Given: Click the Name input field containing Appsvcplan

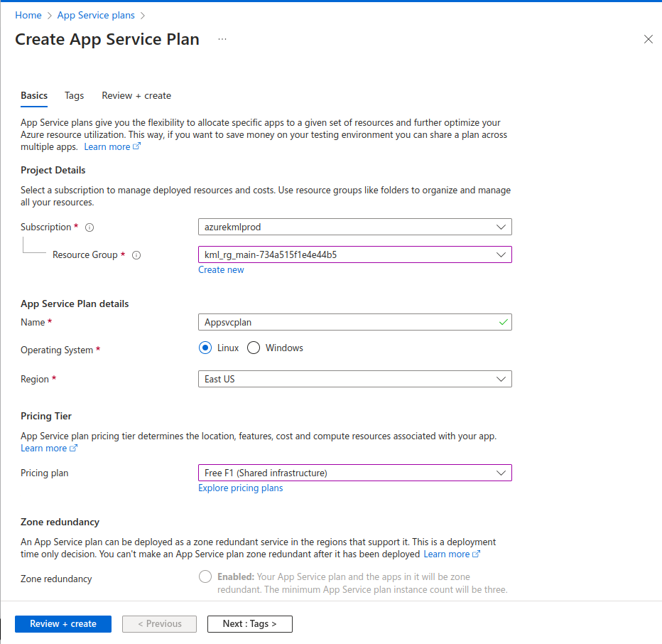Looking at the screenshot, I should (348, 322).
